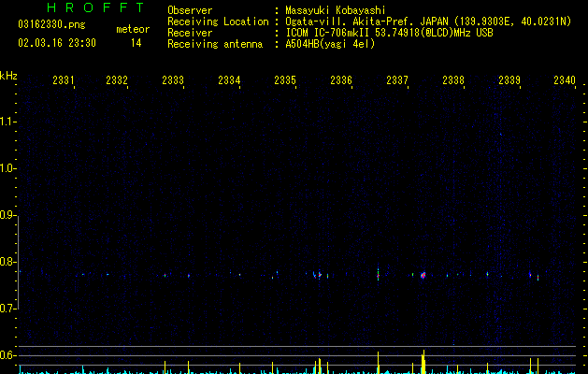Viewport: 588px width, 374px height.
Task: Click the 0.9 kHz frequency label
Action: (x=7, y=215)
